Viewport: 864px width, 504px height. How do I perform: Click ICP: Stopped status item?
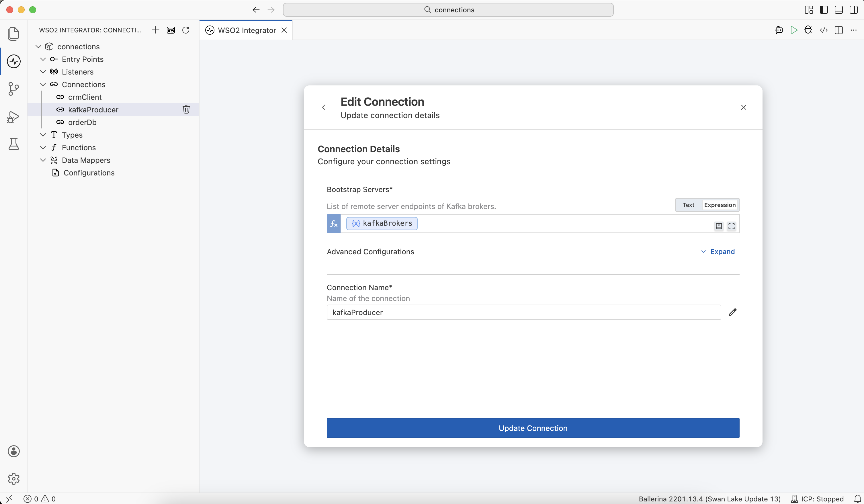click(817, 499)
